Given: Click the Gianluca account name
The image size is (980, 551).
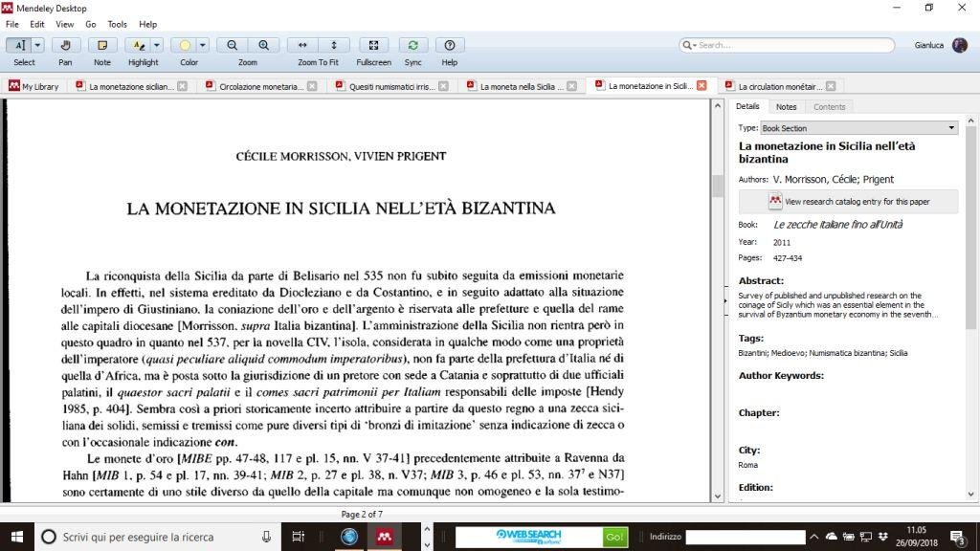Looking at the screenshot, I should point(928,45).
